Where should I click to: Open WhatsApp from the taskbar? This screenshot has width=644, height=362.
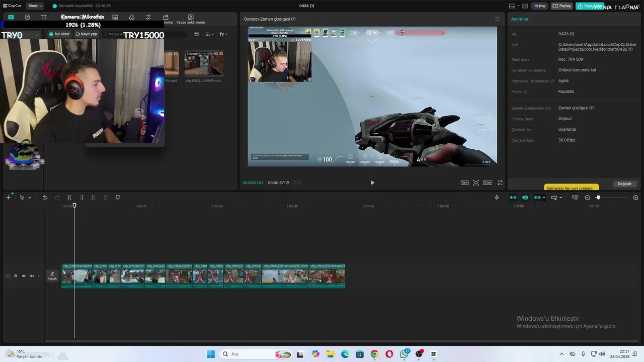[405, 354]
